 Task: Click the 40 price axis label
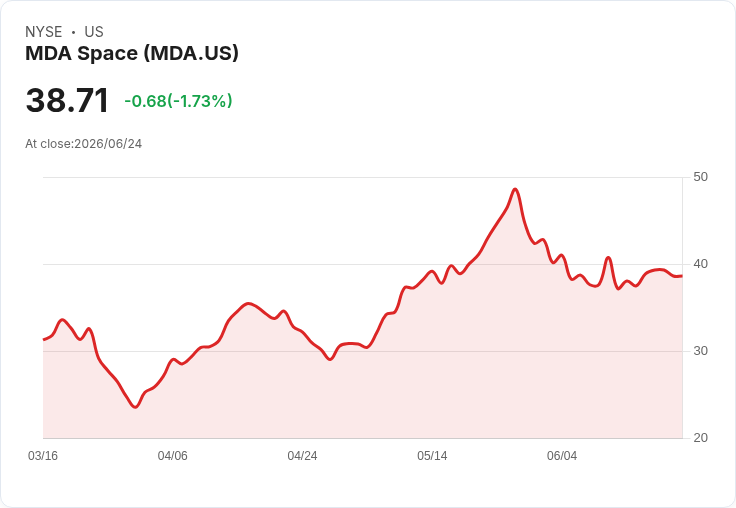700,264
